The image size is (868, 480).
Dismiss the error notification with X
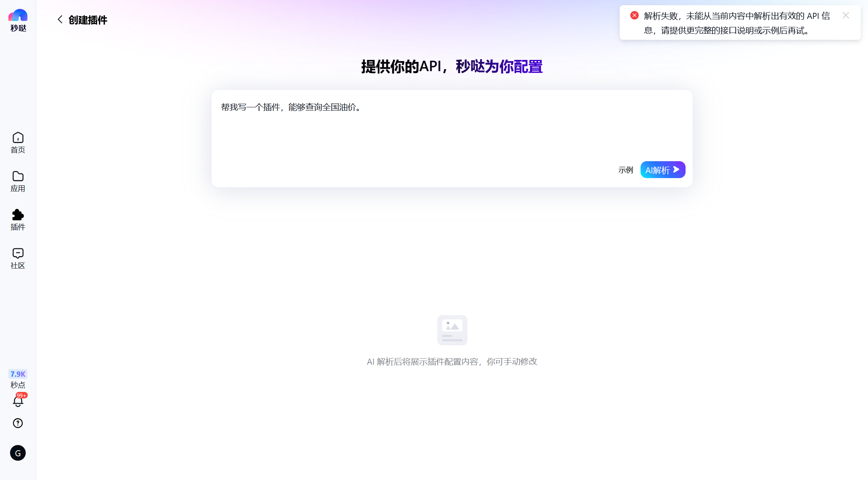846,16
